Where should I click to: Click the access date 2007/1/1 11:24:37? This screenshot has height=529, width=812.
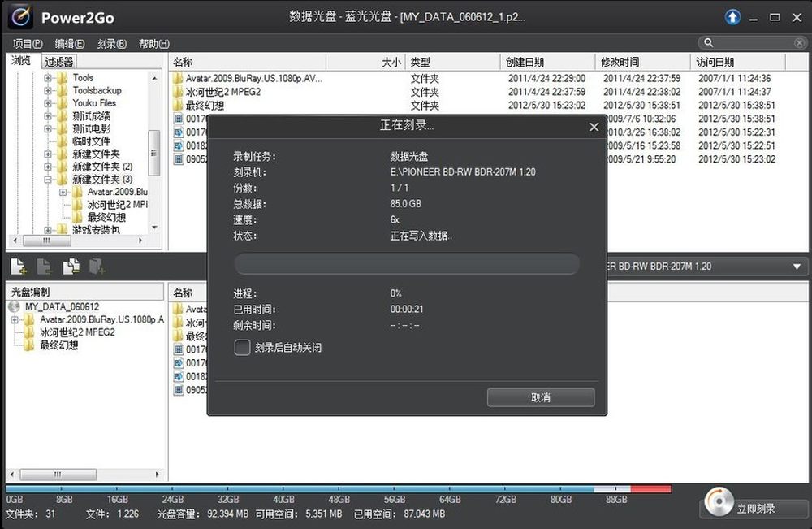point(734,92)
